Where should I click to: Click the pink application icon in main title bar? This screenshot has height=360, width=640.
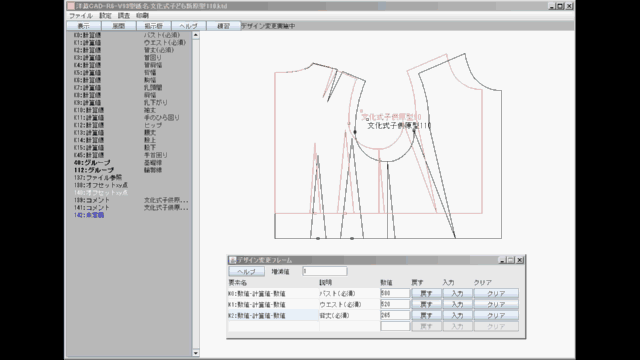pyautogui.click(x=71, y=6)
